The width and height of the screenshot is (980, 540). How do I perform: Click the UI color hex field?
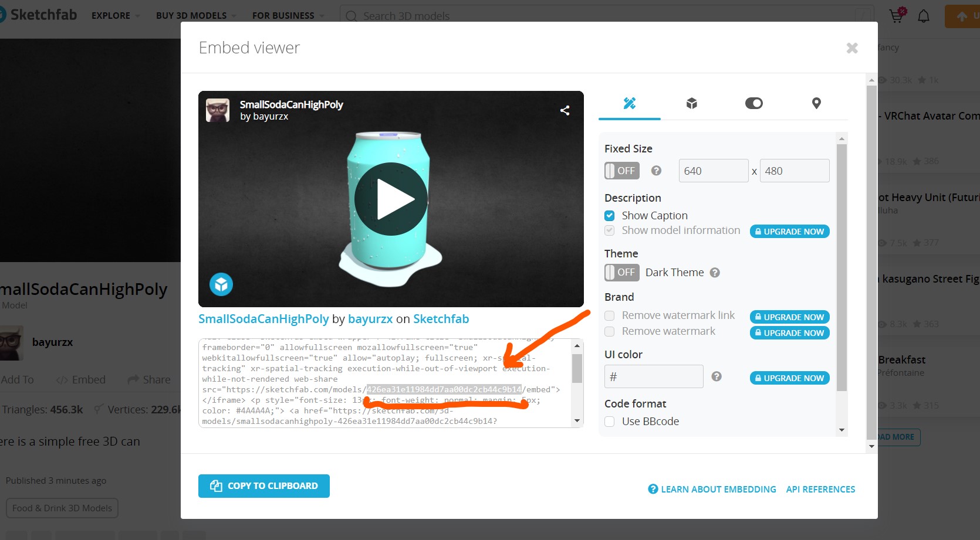pos(653,376)
